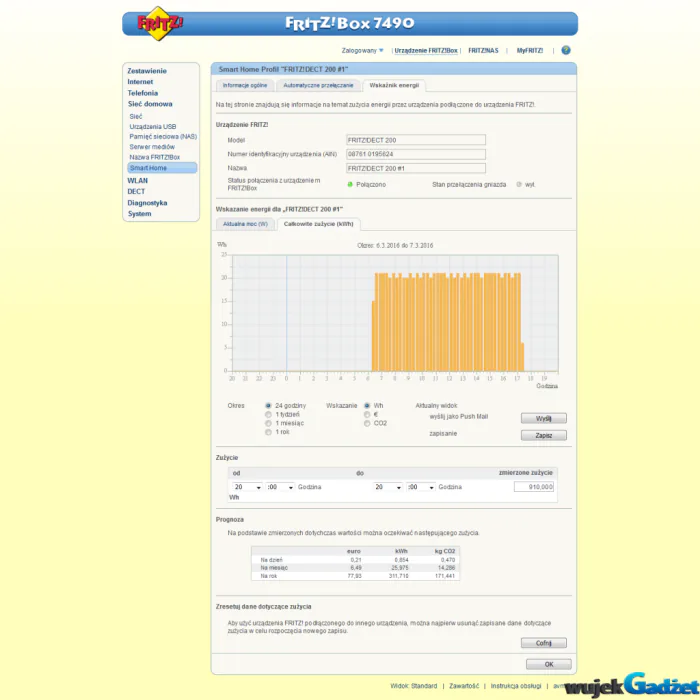The width and height of the screenshot is (700, 700).
Task: Open Instrukcja obsługi footer link
Action: 516,686
